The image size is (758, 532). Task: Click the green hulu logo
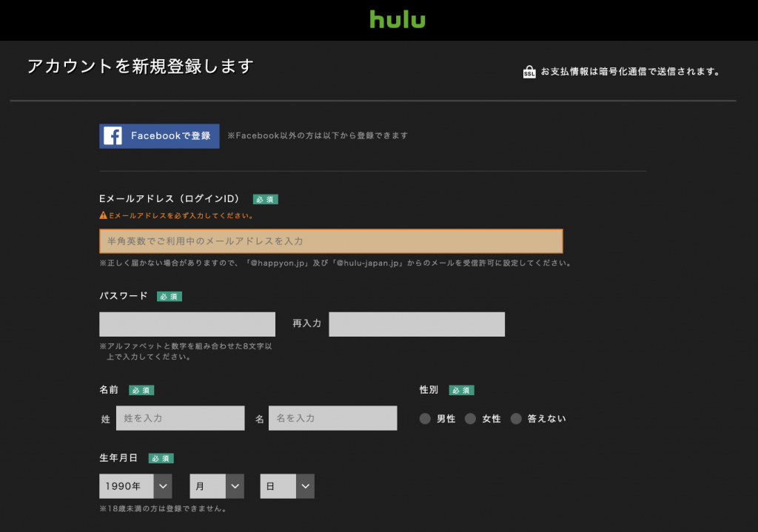[398, 19]
